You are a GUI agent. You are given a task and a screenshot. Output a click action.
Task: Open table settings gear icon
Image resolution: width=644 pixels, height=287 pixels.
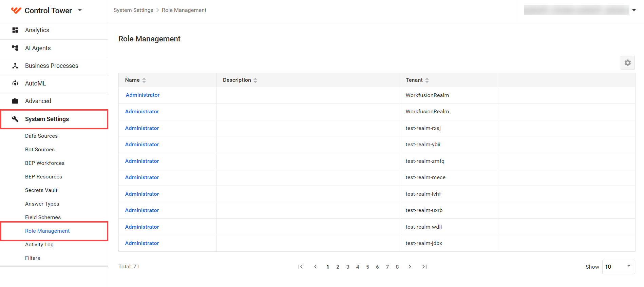click(628, 63)
